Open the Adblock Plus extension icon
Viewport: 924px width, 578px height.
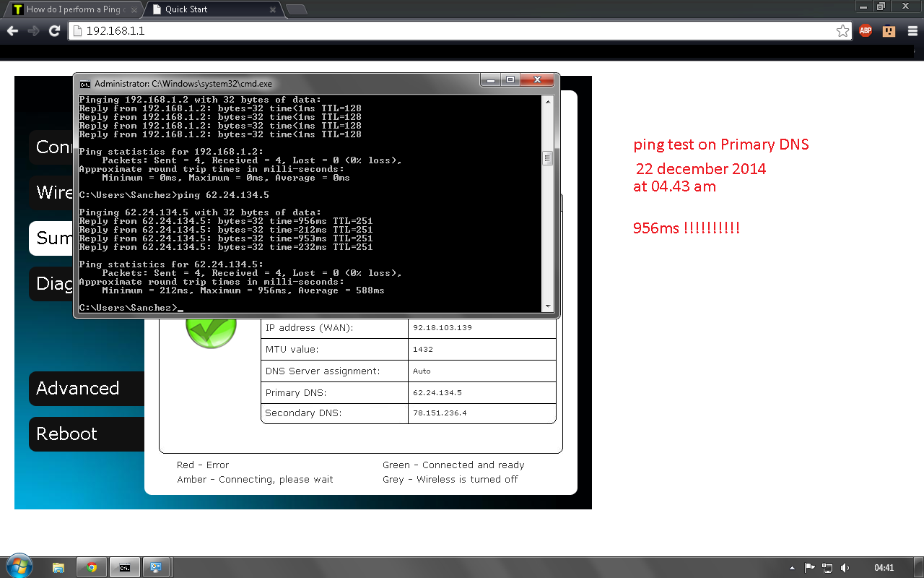pyautogui.click(x=866, y=31)
